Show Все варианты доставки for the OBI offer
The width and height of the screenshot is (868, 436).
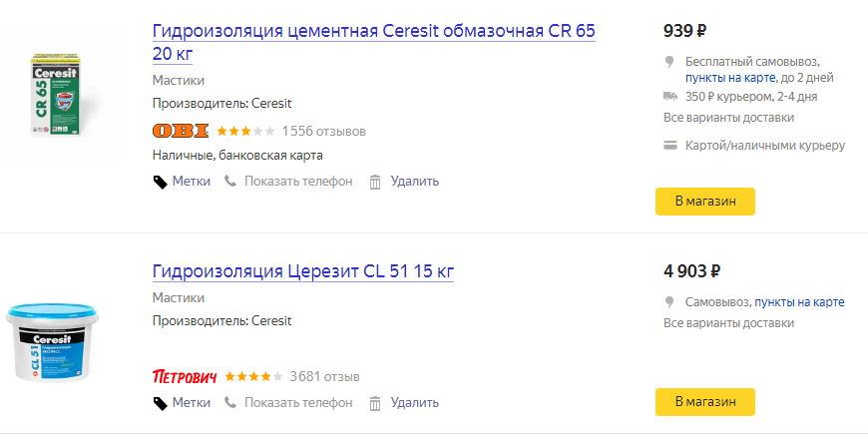pos(728,118)
